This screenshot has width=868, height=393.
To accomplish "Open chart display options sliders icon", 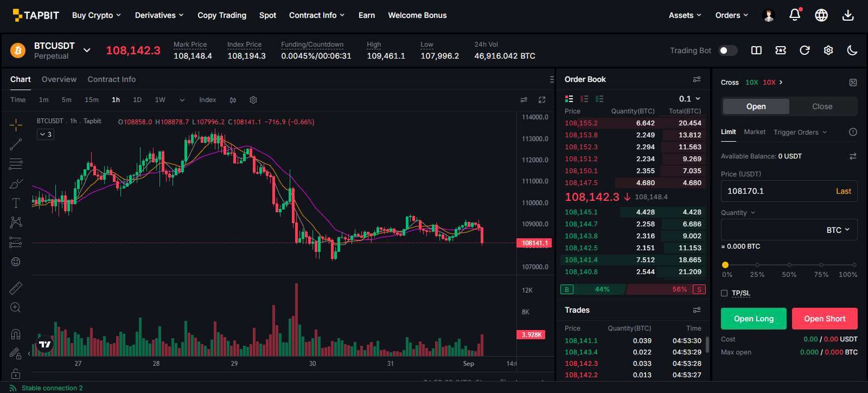I will [524, 100].
